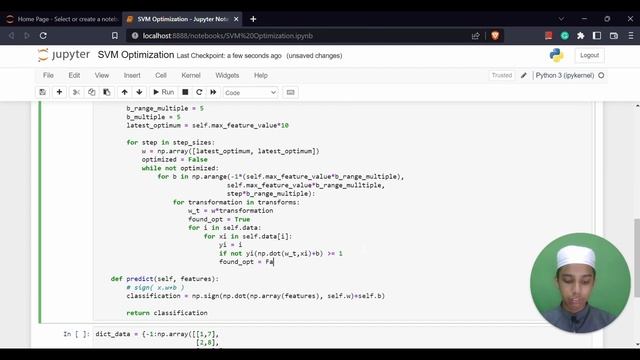Open the Edit menu
The width and height of the screenshot is (640, 360).
point(74,76)
